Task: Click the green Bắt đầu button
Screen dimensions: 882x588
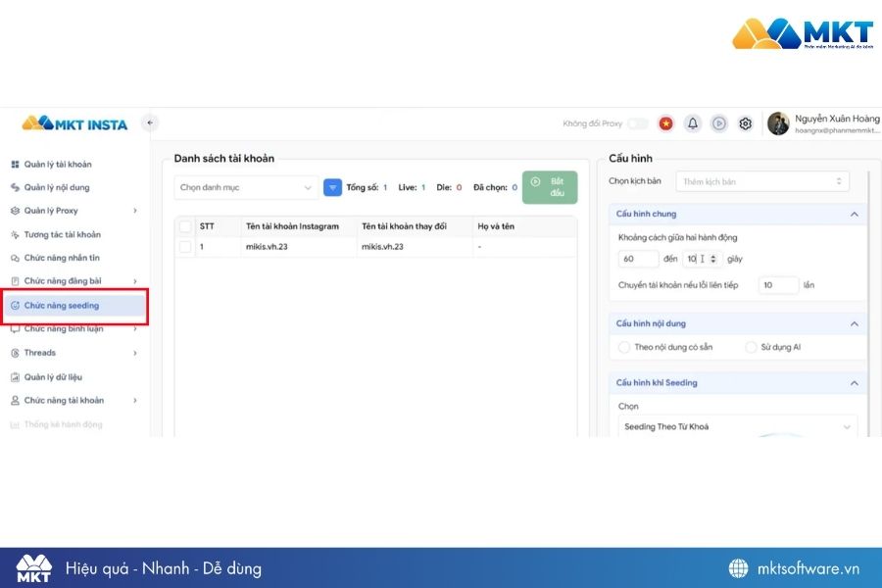Action: coord(550,187)
